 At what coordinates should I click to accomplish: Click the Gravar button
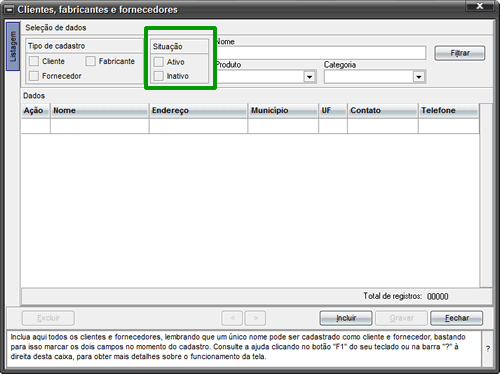(401, 318)
